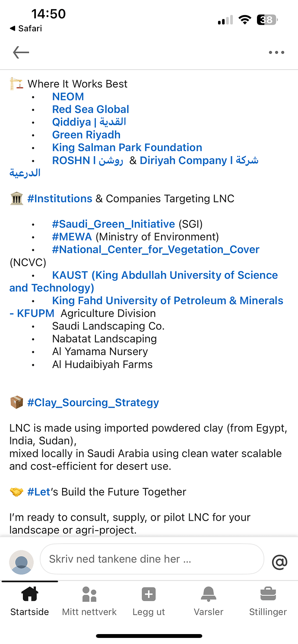Tap the comment field 'Skriv ned tankene dine her'
The image size is (298, 644).
point(152,559)
